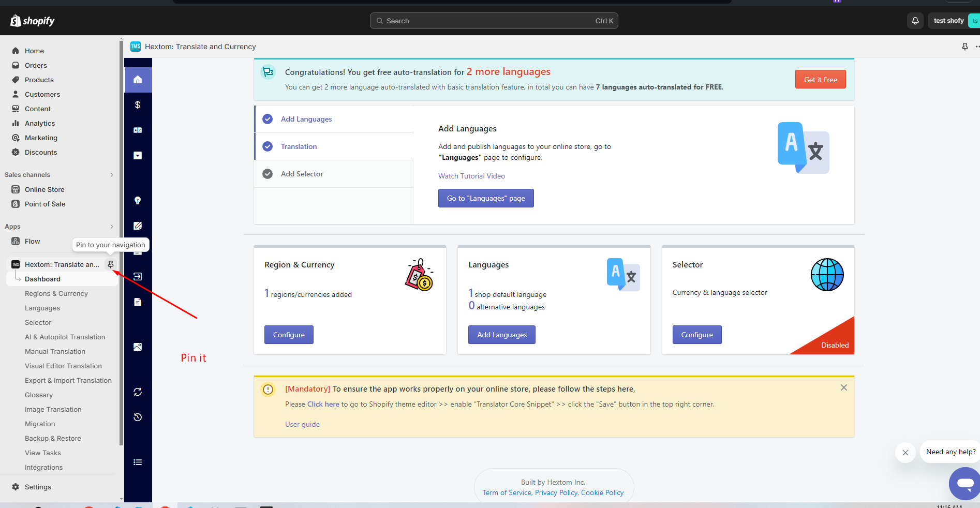Follow the 'Click here' theme editor link
The width and height of the screenshot is (980, 508).
pos(323,404)
